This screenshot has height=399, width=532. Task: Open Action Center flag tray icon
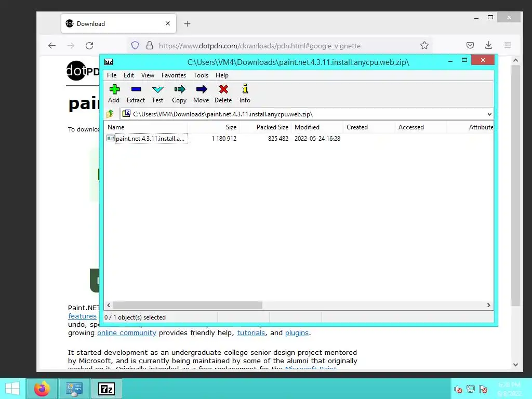[483, 389]
